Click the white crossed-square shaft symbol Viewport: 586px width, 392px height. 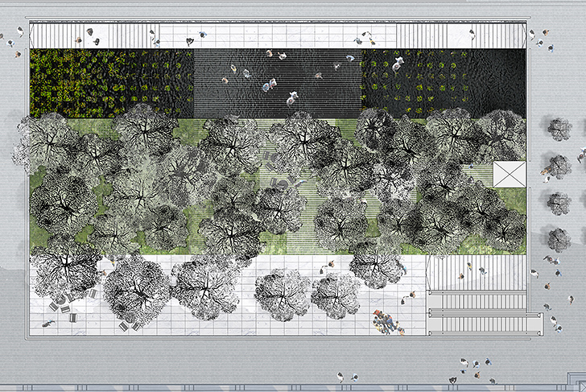tap(510, 174)
